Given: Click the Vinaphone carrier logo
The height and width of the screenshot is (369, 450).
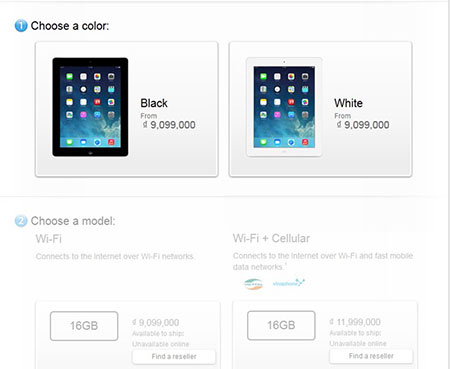Looking at the screenshot, I should pyautogui.click(x=289, y=283).
